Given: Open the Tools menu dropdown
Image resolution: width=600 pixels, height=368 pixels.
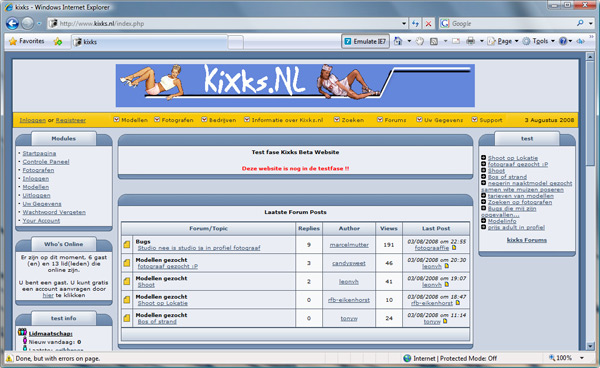Looking at the screenshot, I should coord(538,41).
